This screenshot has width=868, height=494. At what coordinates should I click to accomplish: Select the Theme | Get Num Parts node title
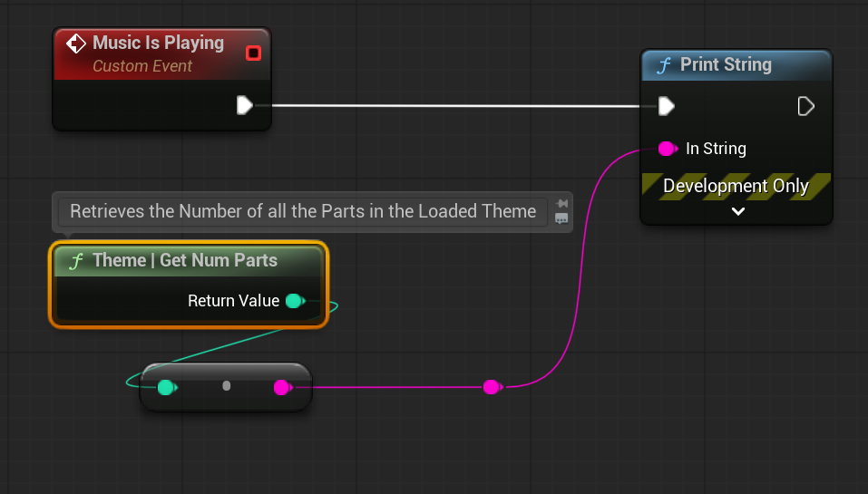(x=185, y=261)
